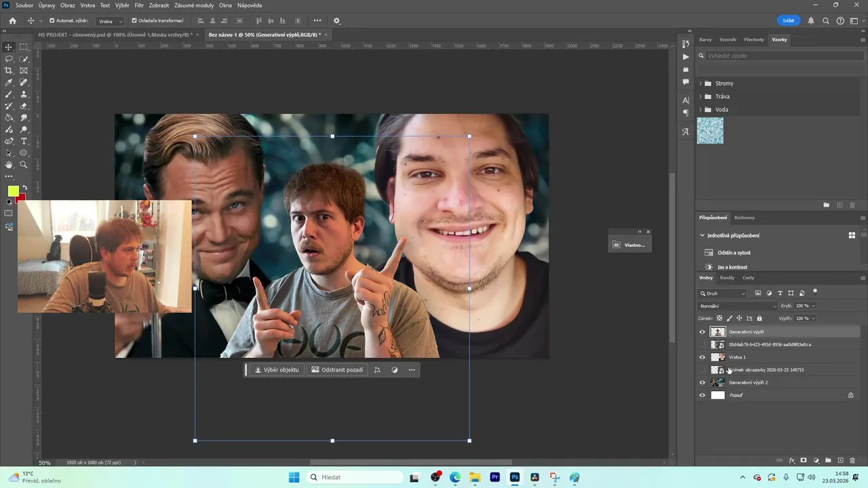Switch to the Kanály tab

tap(727, 278)
